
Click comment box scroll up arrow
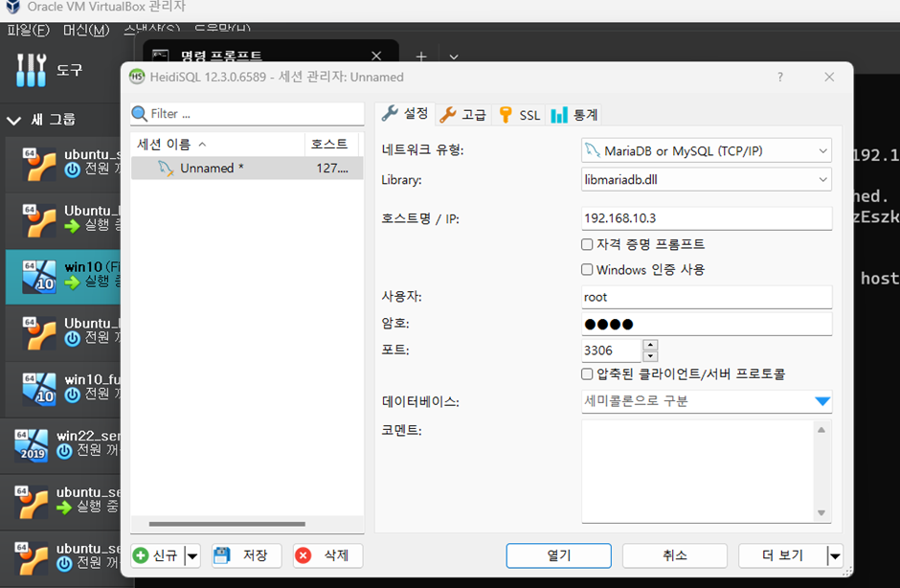point(821,430)
